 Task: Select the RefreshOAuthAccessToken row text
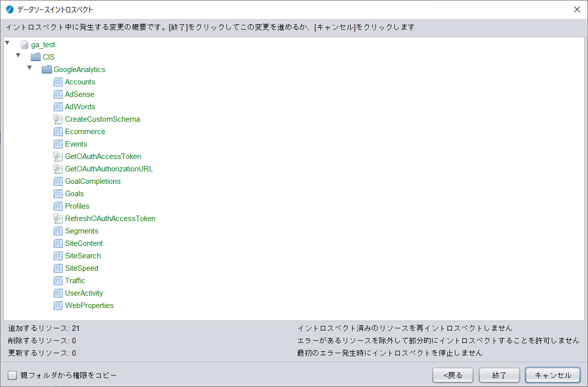click(110, 219)
